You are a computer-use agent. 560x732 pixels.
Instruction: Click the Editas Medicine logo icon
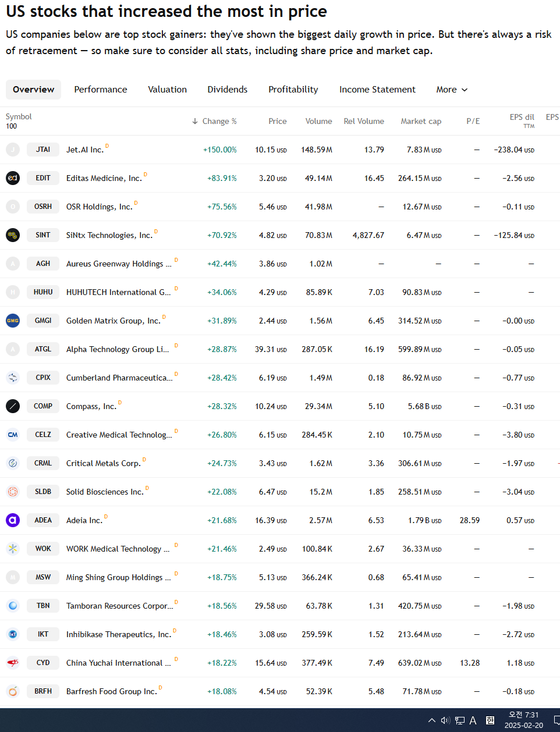click(13, 178)
